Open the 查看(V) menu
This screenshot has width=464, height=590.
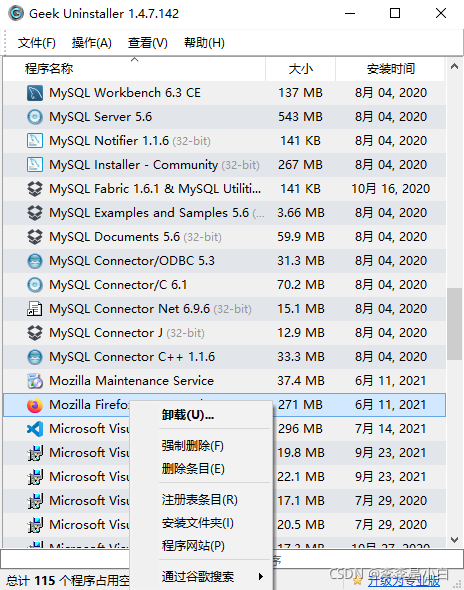coord(148,43)
